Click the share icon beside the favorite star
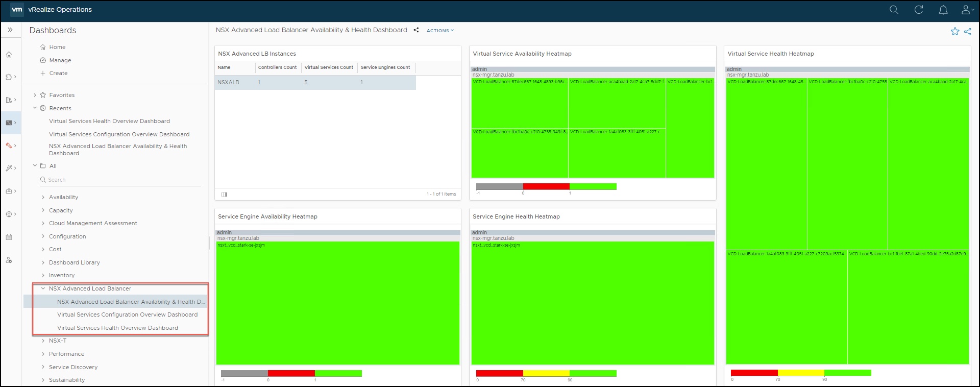 tap(968, 32)
